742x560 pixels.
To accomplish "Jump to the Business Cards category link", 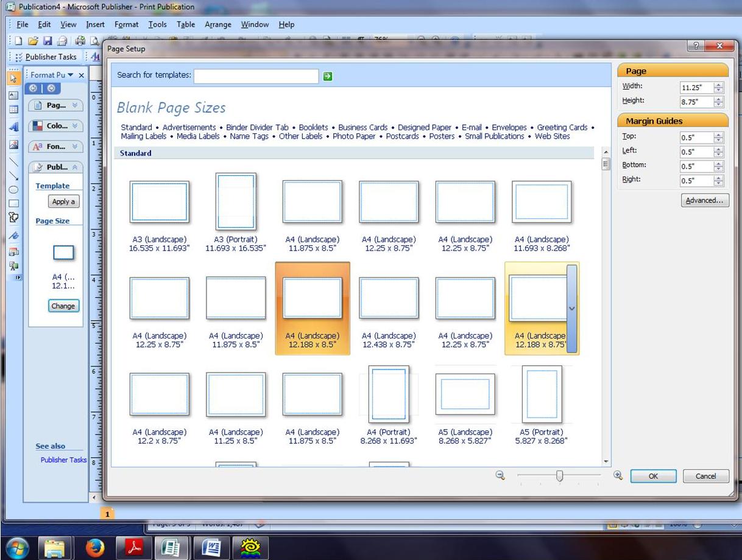I will (363, 127).
